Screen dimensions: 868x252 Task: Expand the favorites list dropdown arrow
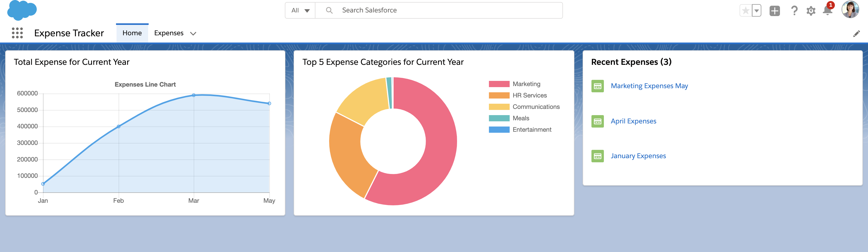pyautogui.click(x=756, y=11)
